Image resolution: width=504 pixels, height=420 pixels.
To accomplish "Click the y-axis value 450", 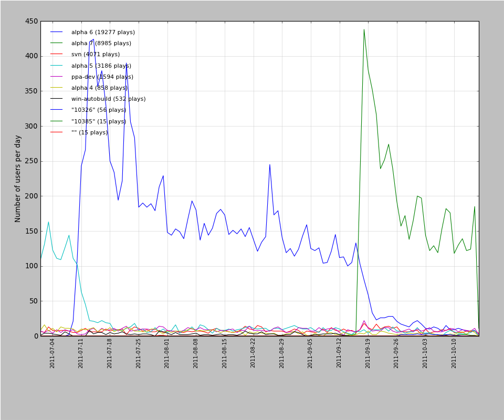I will (31, 21).
